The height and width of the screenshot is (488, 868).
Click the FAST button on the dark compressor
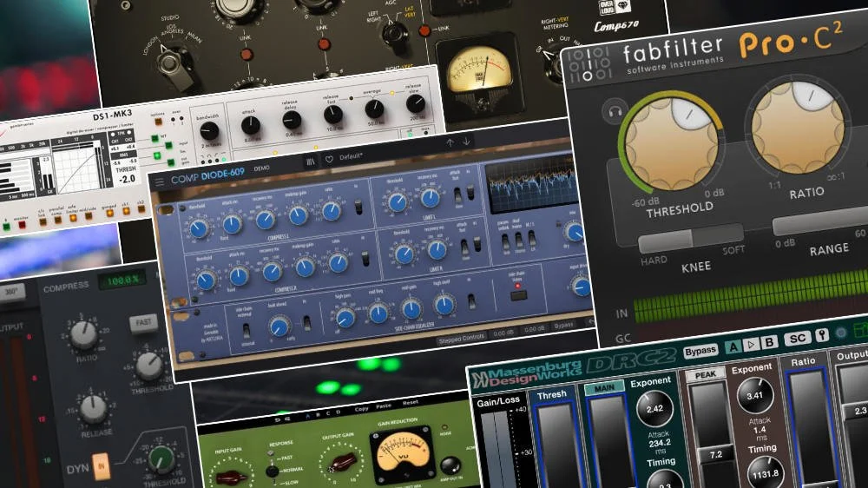click(143, 322)
